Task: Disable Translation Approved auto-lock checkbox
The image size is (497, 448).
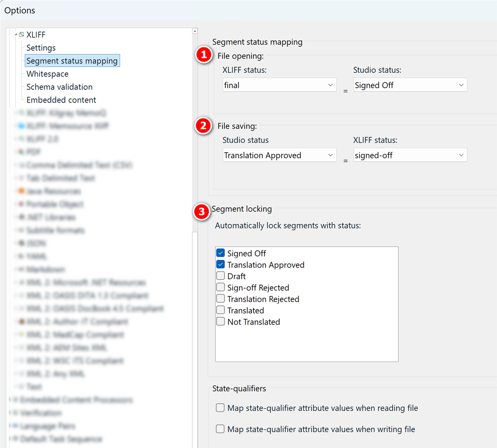Action: pyautogui.click(x=220, y=264)
